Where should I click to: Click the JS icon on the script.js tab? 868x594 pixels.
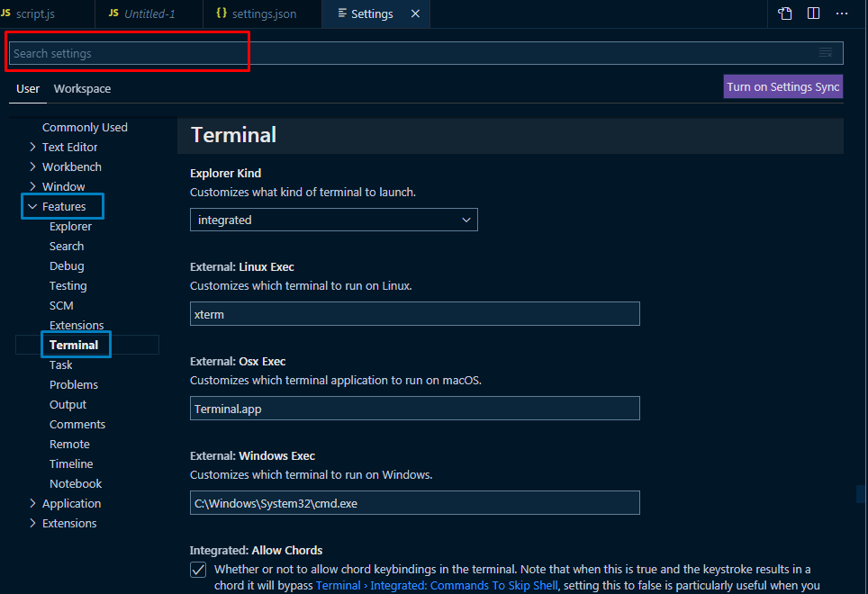tap(6, 13)
